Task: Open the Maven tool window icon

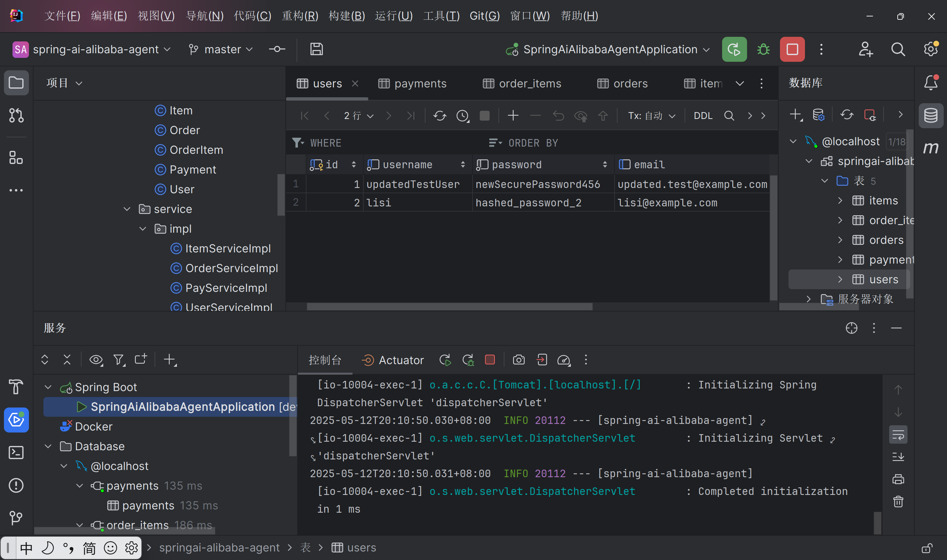Action: tap(930, 148)
